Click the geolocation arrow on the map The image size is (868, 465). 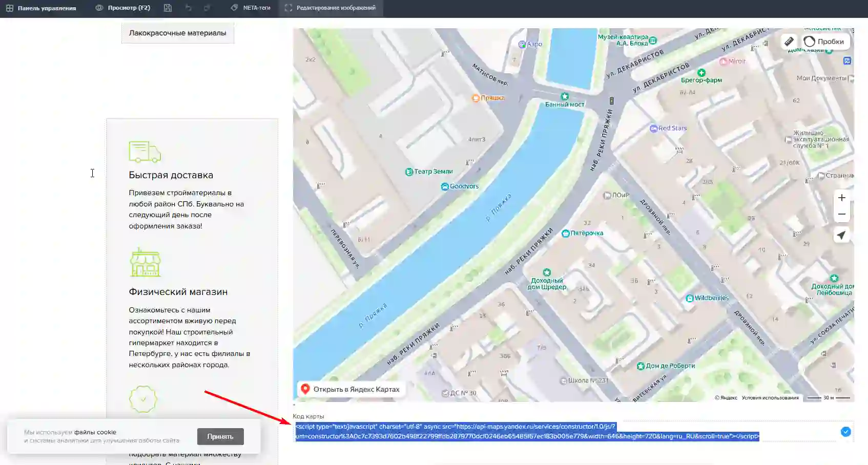point(841,235)
